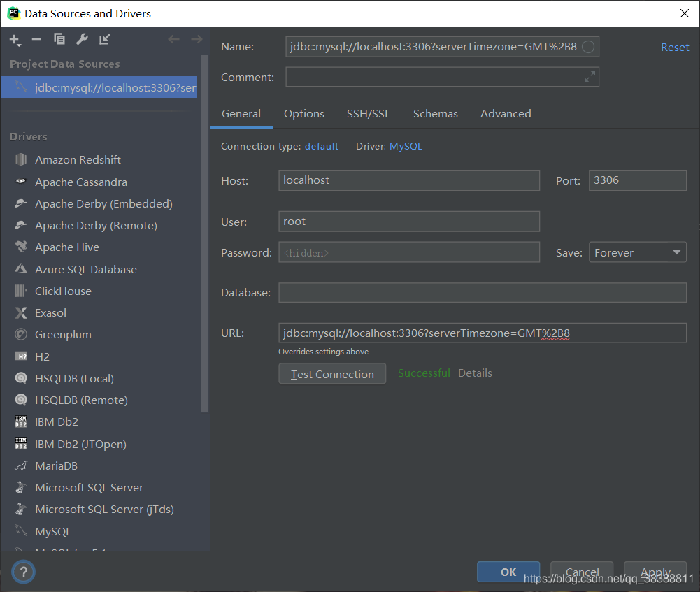The image size is (700, 592).
Task: Confirm with the OK button
Action: [508, 572]
